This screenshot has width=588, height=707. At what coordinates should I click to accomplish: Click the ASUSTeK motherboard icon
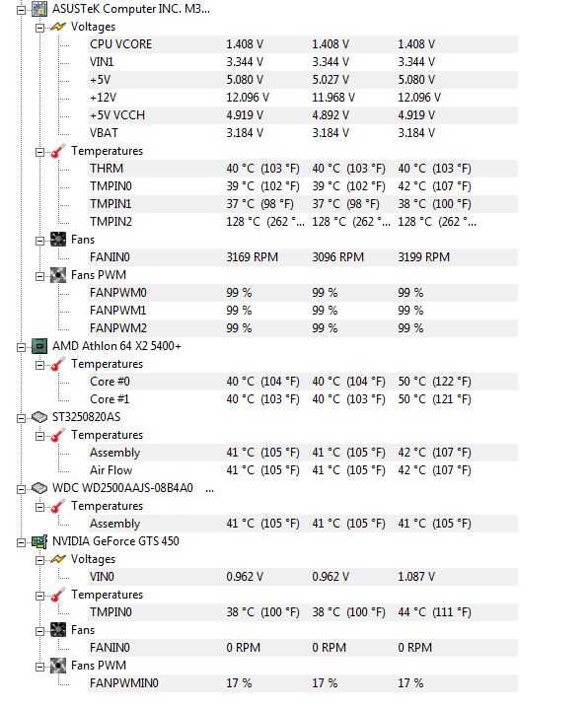point(39,9)
